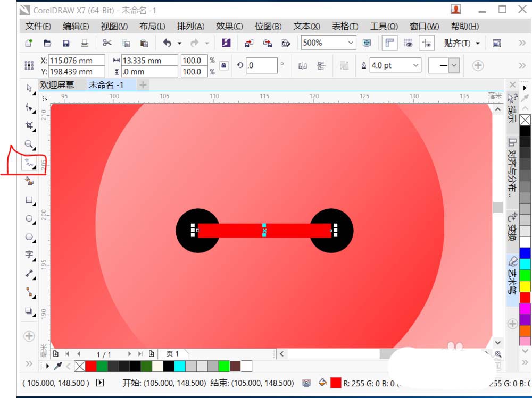
Task: Toggle the lock ratio padlock
Action: tap(223, 65)
